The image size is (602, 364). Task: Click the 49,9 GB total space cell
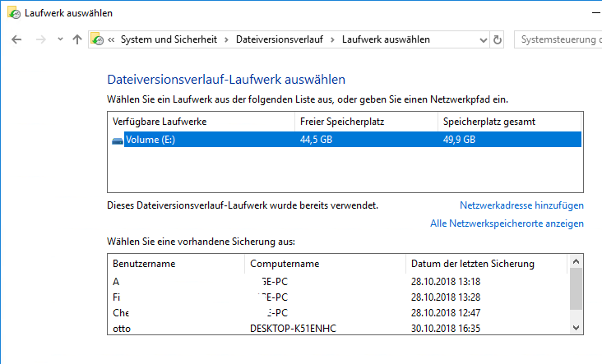(459, 140)
